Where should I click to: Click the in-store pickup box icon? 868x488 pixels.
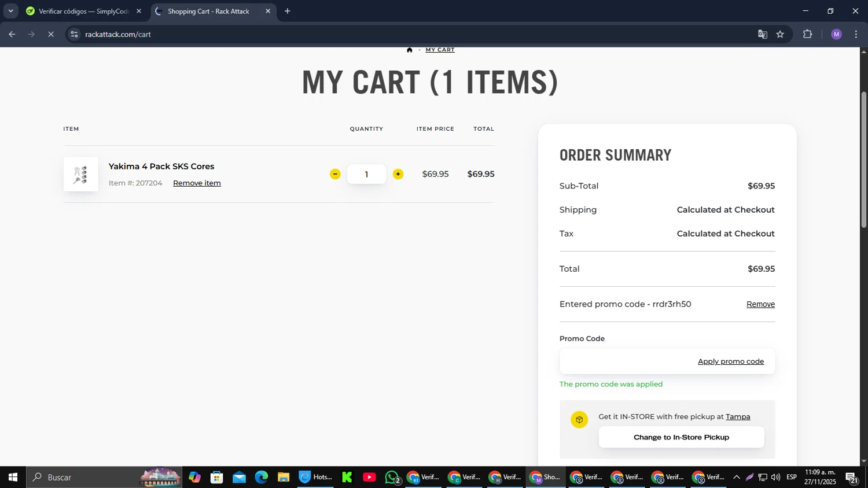[x=579, y=420]
